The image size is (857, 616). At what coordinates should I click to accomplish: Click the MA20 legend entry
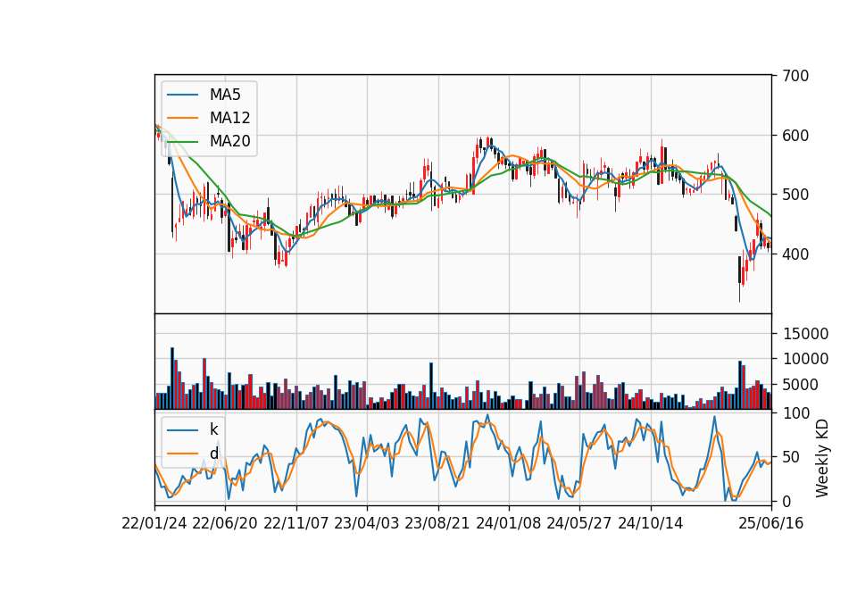[209, 141]
